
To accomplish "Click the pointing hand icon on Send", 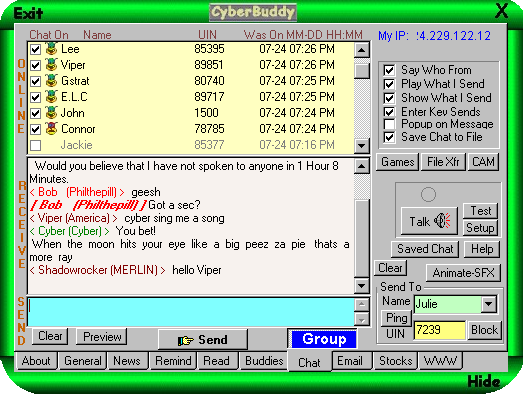I will click(x=185, y=340).
